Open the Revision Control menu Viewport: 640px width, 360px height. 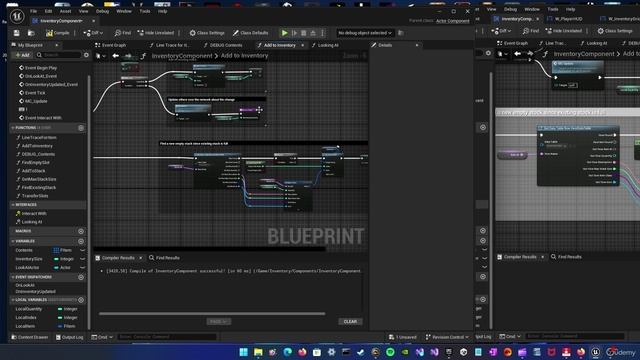[x=447, y=337]
